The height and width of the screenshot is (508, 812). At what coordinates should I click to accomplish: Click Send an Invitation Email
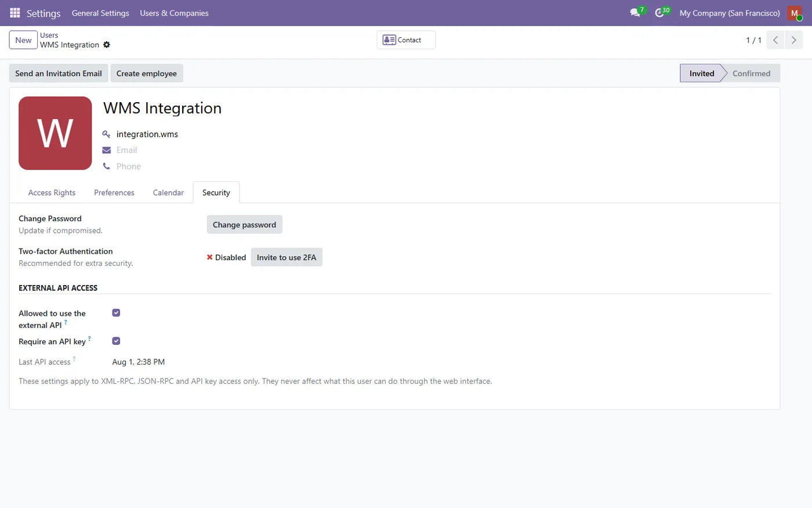59,73
